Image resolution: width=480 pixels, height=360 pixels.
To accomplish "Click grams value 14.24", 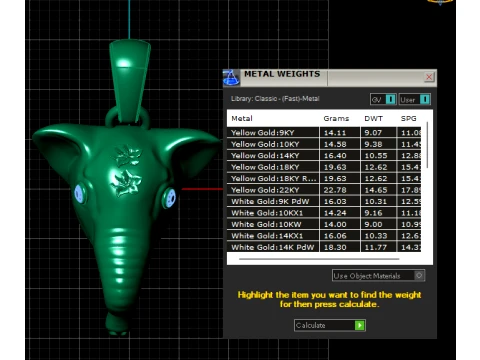I will [x=335, y=213].
